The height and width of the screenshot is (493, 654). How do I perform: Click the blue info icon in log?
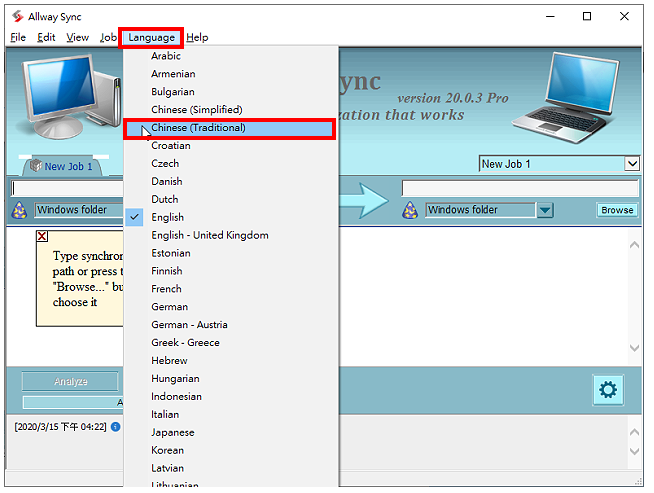click(116, 427)
